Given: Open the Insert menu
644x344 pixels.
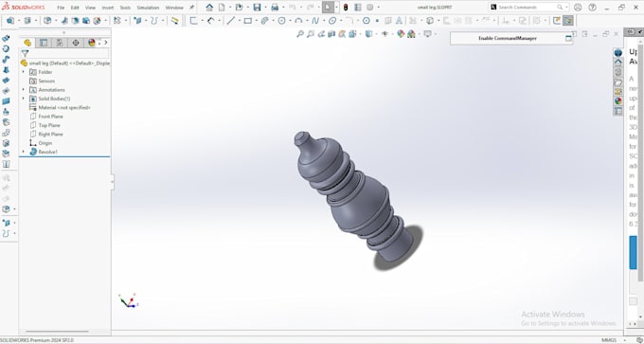Looking at the screenshot, I should point(108,8).
